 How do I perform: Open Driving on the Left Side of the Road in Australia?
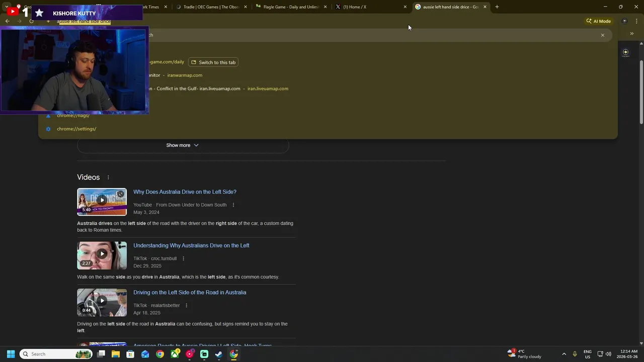[190, 293]
